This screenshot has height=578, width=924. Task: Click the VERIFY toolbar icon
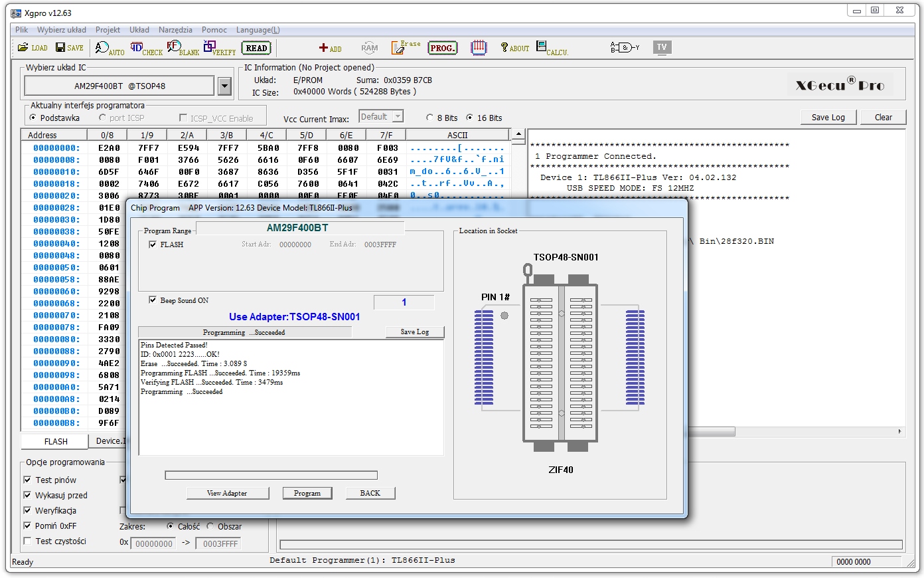pyautogui.click(x=220, y=48)
